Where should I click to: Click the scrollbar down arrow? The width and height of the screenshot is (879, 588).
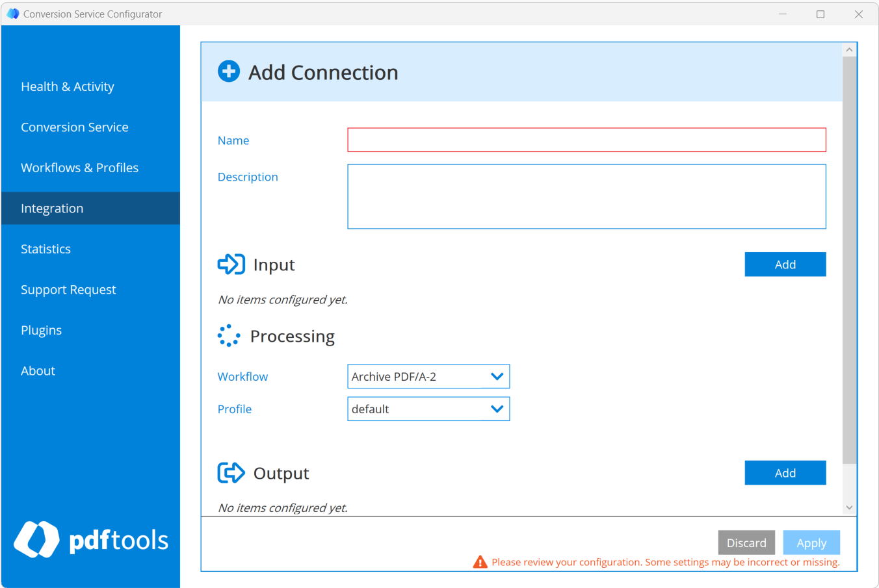click(x=849, y=507)
